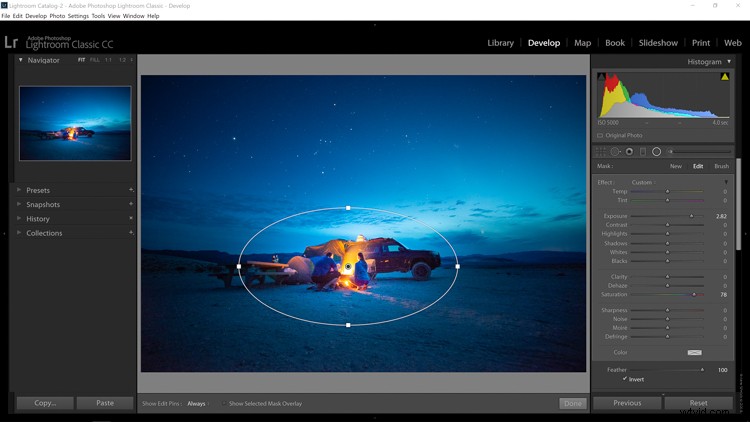750x422 pixels.
Task: Add a new snapshot with the plus icon
Action: tap(131, 204)
